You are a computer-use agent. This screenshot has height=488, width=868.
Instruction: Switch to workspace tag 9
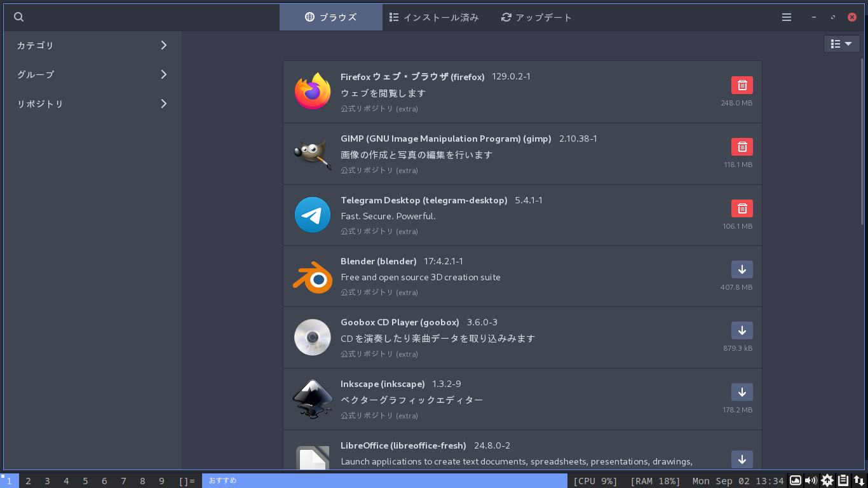(162, 481)
